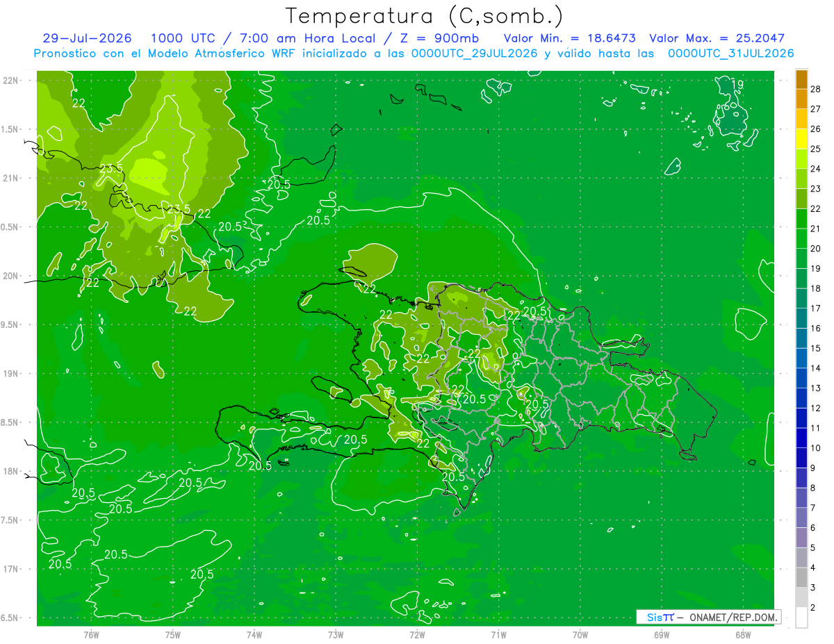Click the "0000UTC_31JUL2026" valid-until text
This screenshot has width=834, height=644.
pyautogui.click(x=731, y=53)
